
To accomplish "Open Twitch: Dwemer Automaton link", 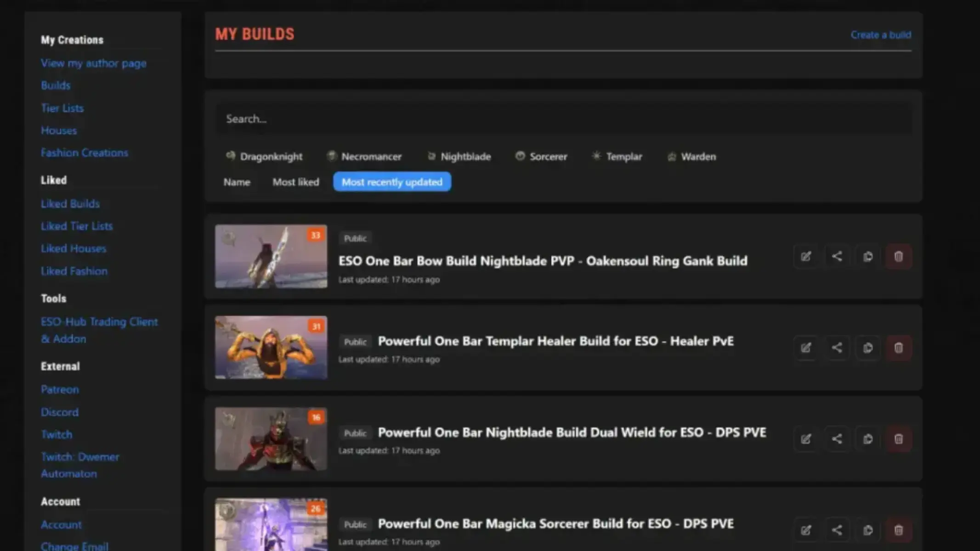I will click(80, 465).
